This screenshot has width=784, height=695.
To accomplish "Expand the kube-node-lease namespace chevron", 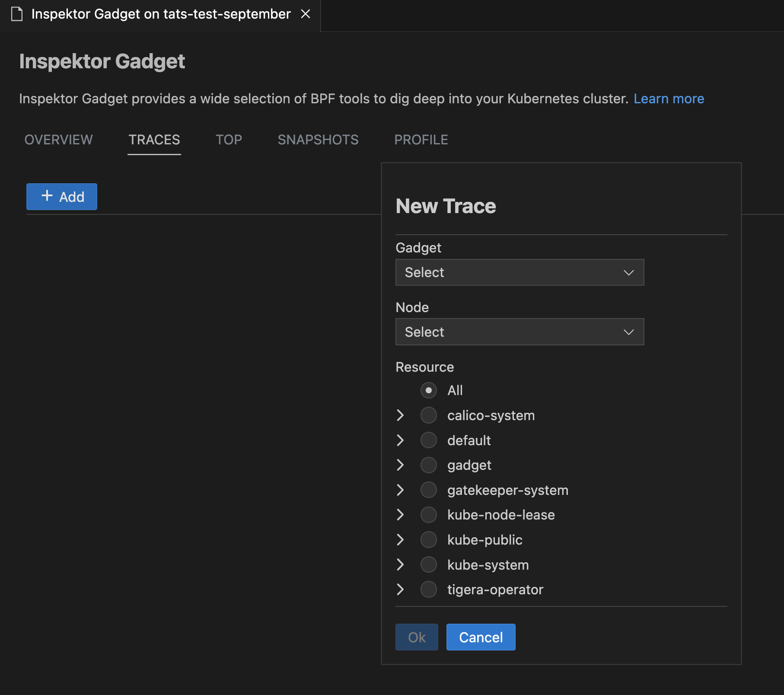I will click(x=400, y=515).
